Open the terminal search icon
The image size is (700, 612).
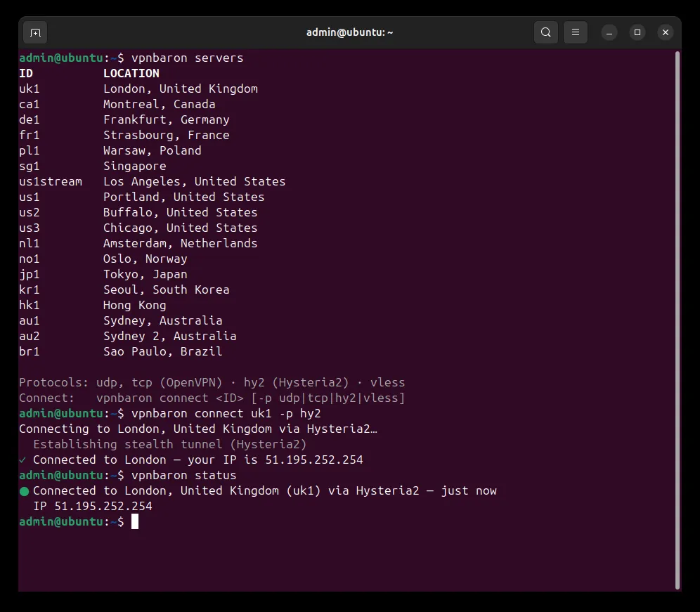[545, 32]
